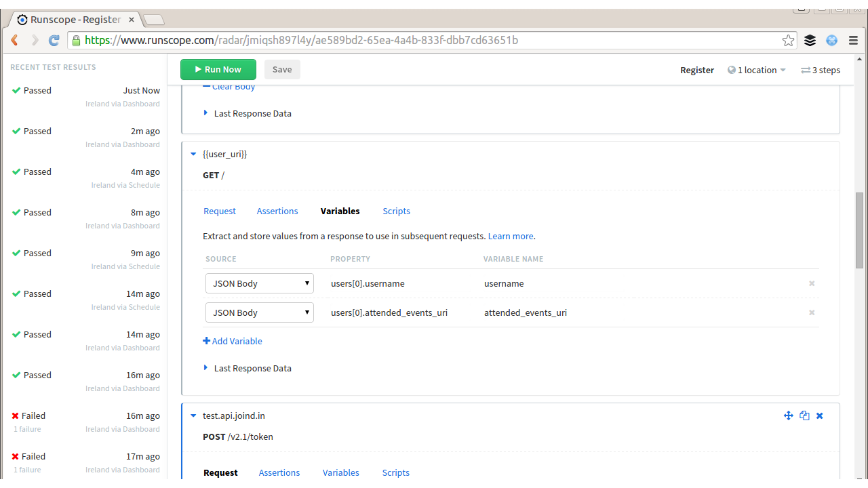Viewport: 868px width, 488px height.
Task: Open the 1 location dropdown
Action: coord(757,70)
